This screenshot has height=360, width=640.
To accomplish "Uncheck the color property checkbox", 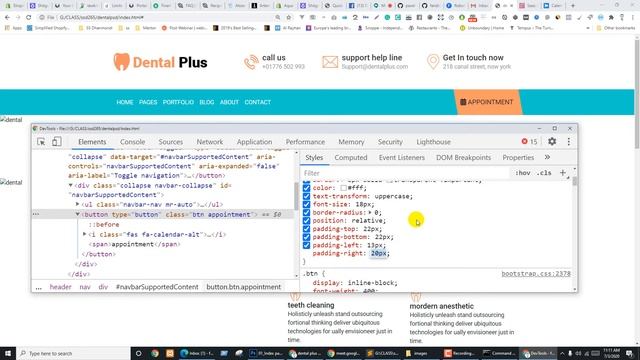I will point(307,188).
